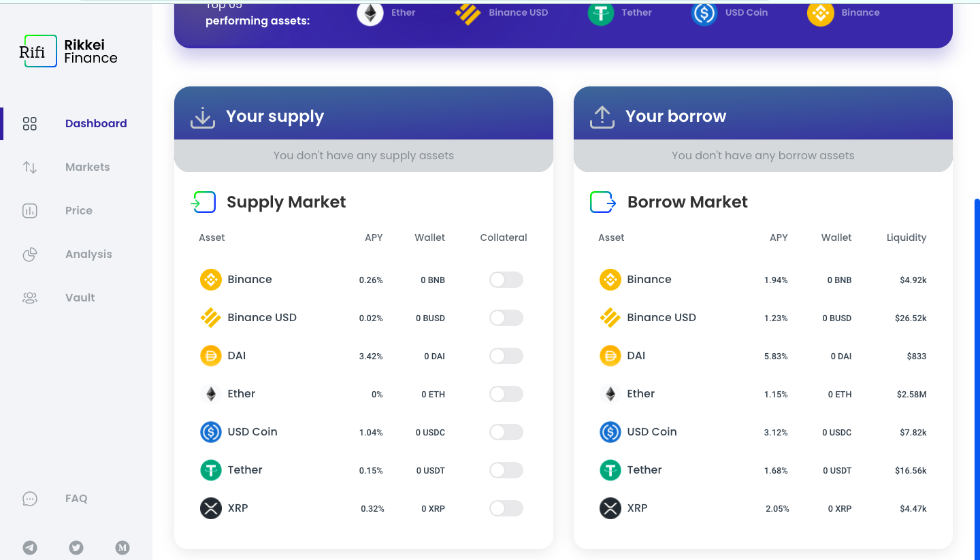980x560 pixels.
Task: Open the FAQ link in sidebar
Action: point(76,499)
